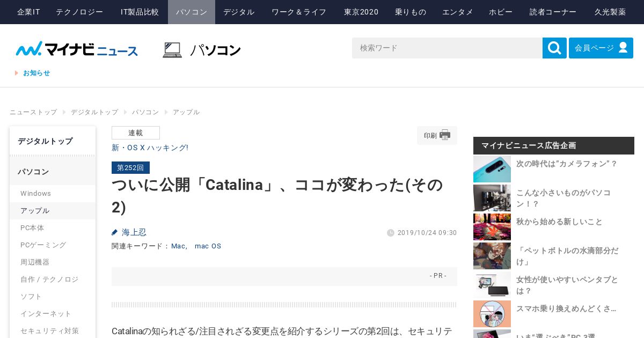Open the mac OS keyword link
644x338 pixels.
pyautogui.click(x=208, y=246)
